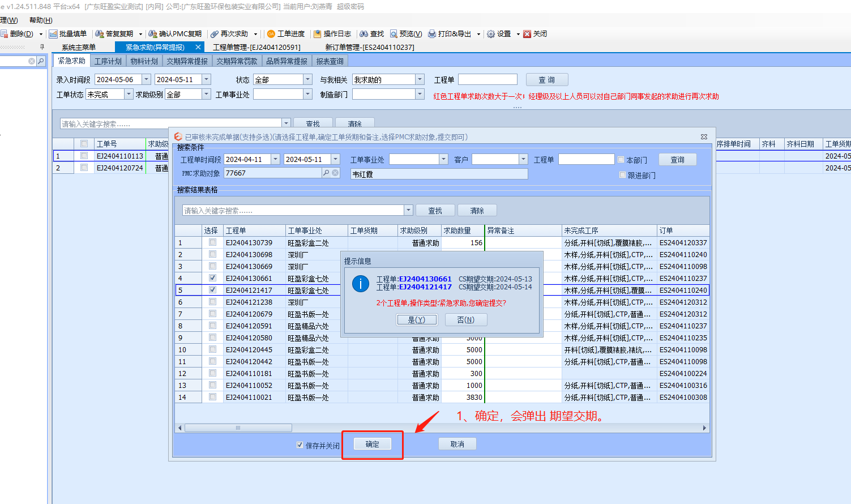851x504 pixels.
Task: Click the main window 工程单 input field
Action: point(487,79)
